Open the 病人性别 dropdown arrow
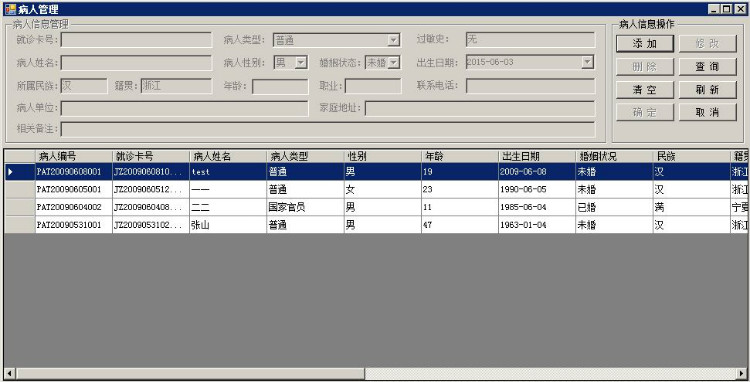 tap(301, 62)
